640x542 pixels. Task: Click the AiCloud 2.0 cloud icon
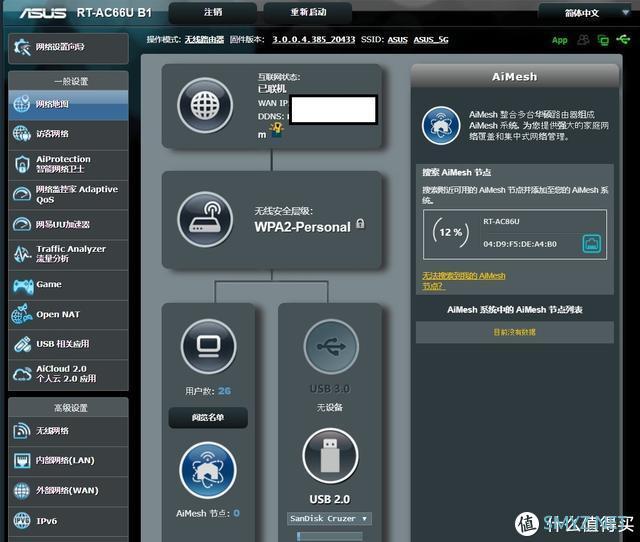point(22,373)
